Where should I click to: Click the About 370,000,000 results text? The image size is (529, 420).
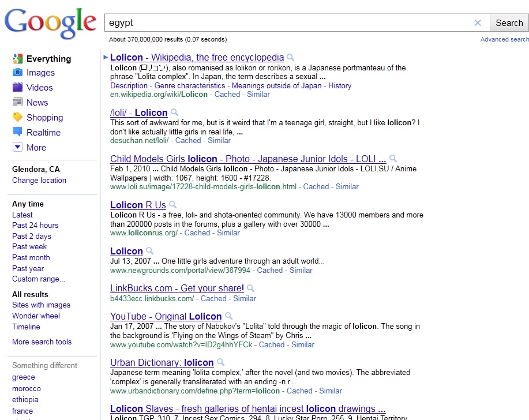(168, 39)
